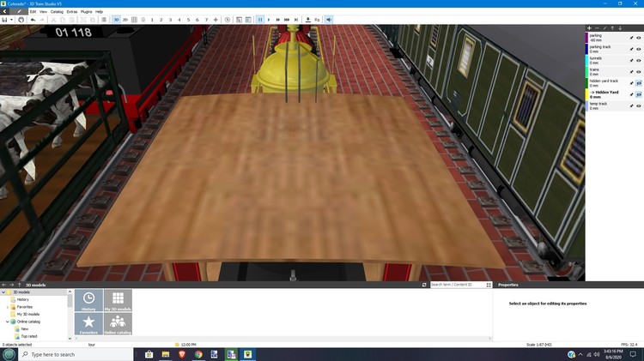Click the back arrow tab at top left
Image resolution: width=644 pixels, height=361 pixels.
[x=4, y=11]
